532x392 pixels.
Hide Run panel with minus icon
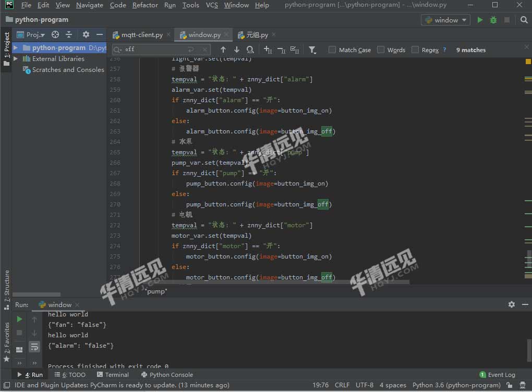coord(525,304)
